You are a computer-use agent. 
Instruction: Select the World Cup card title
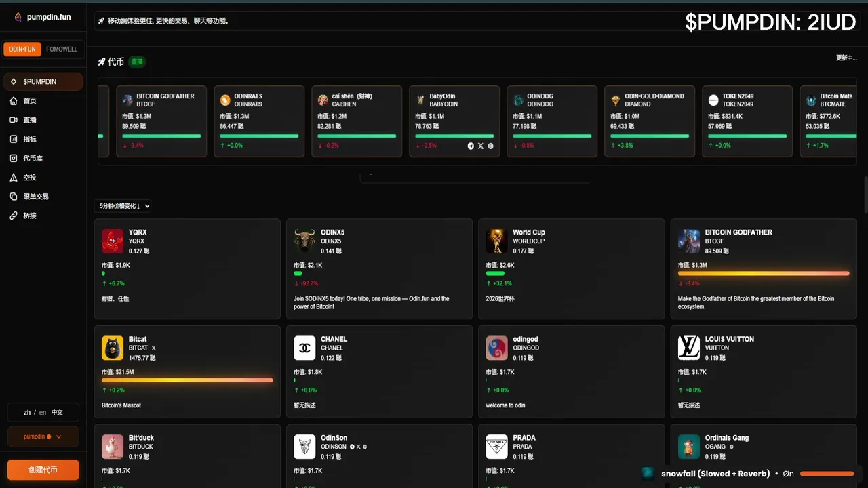(x=529, y=232)
